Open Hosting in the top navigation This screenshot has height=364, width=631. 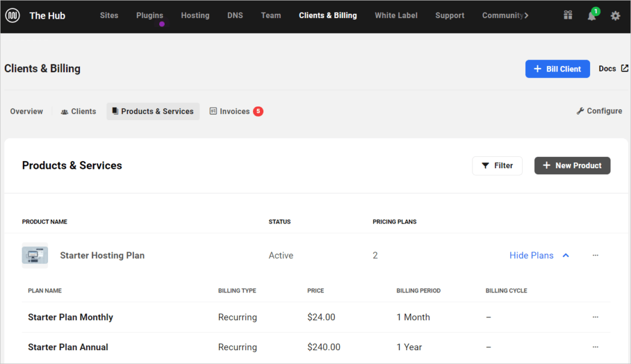(195, 15)
